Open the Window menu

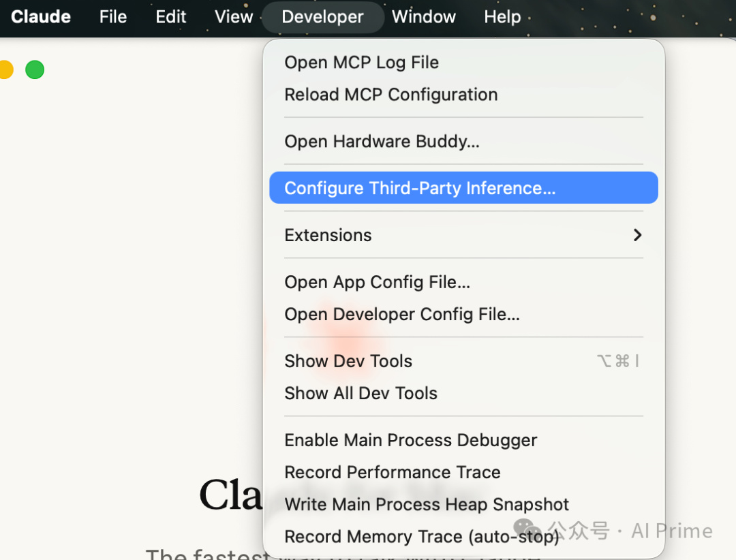point(424,17)
